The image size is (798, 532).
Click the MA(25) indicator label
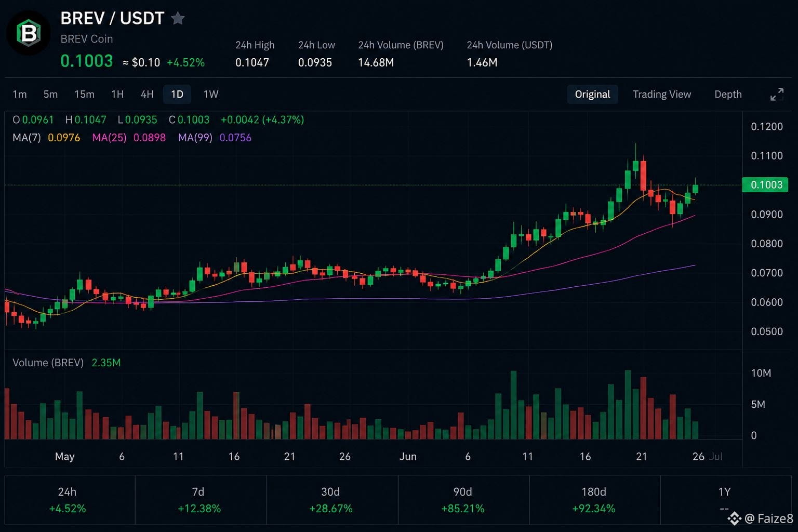coord(109,138)
